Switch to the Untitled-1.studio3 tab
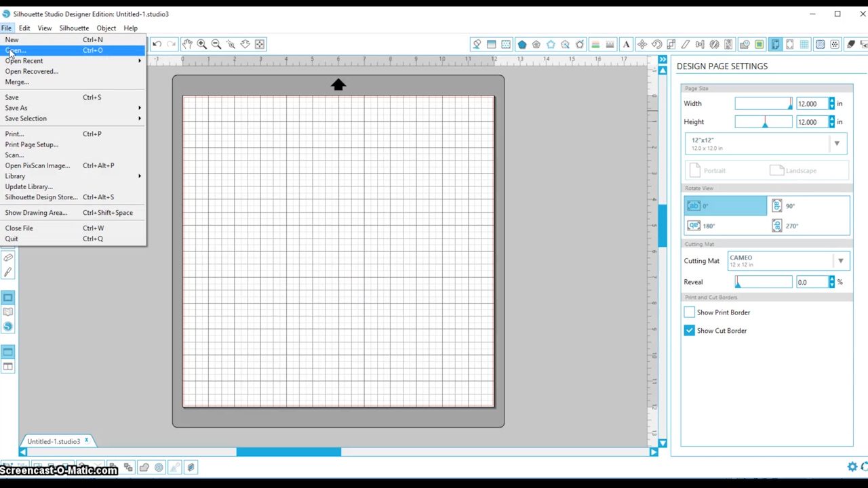This screenshot has width=868, height=488. click(54, 442)
